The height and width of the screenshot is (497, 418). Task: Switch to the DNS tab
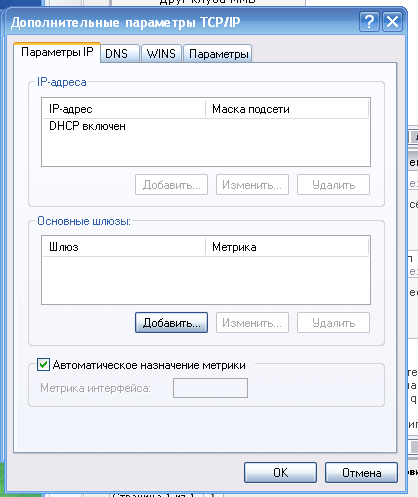pyautogui.click(x=119, y=54)
